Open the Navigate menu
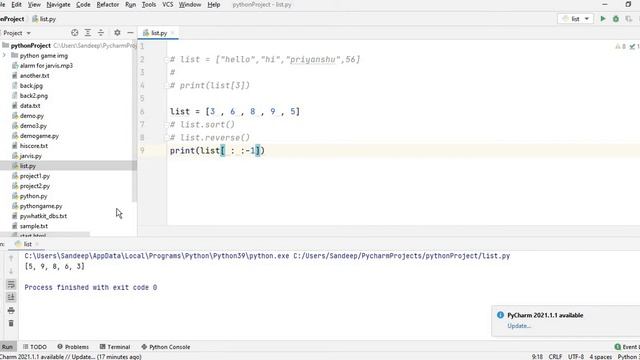640x360 pixels. 58,4
